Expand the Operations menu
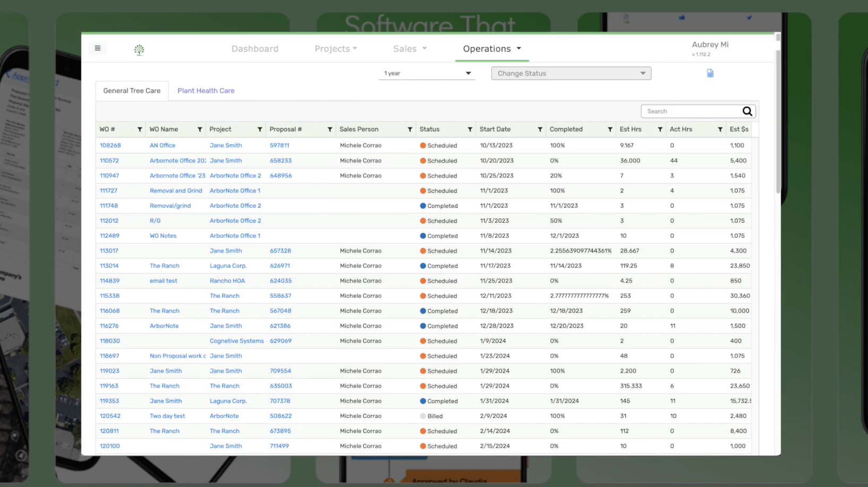This screenshot has height=487, width=868. 492,48
